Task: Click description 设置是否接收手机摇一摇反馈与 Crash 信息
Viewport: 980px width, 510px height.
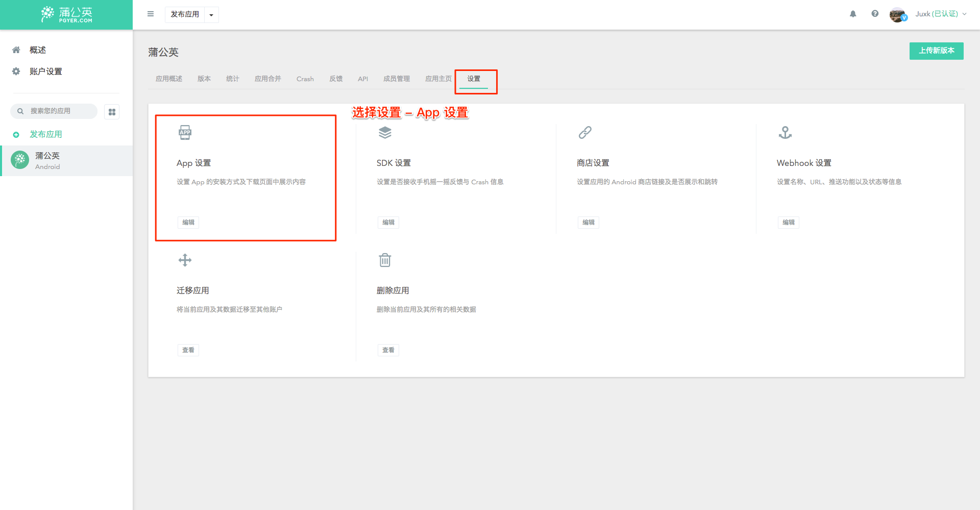Action: 440,182
